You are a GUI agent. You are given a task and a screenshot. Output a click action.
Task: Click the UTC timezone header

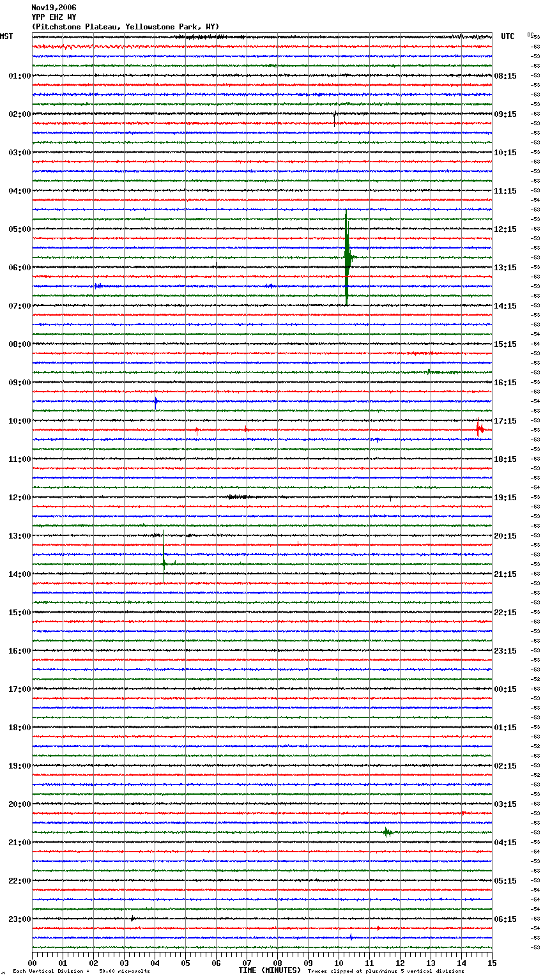coord(508,36)
